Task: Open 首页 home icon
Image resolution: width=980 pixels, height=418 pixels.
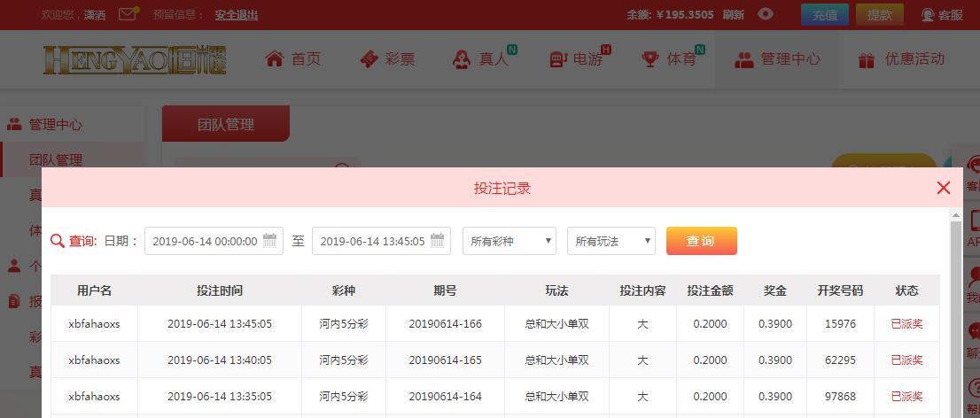Action: point(275,58)
